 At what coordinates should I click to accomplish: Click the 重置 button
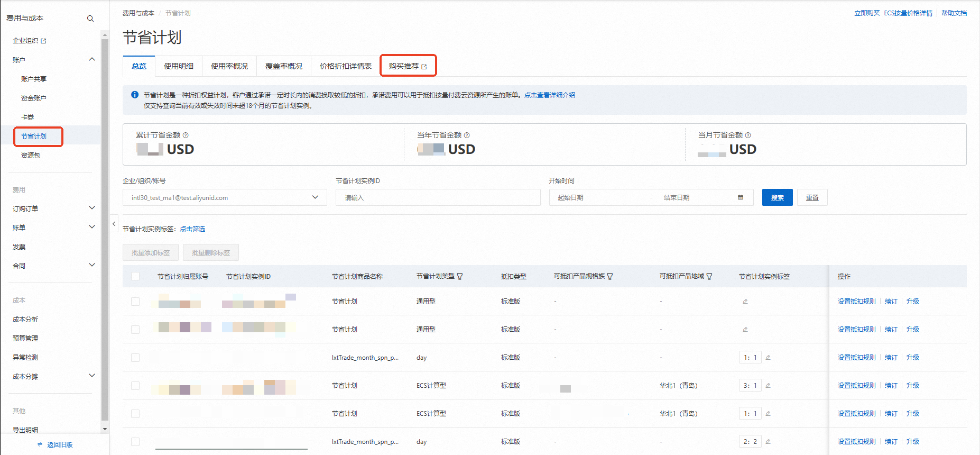click(812, 197)
